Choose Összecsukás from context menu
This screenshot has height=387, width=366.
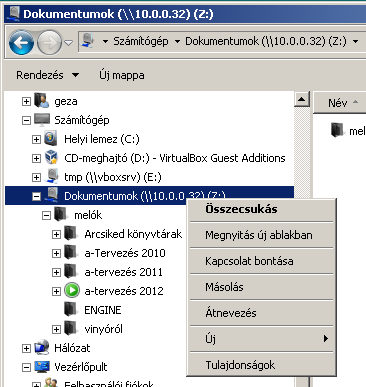pyautogui.click(x=262, y=209)
